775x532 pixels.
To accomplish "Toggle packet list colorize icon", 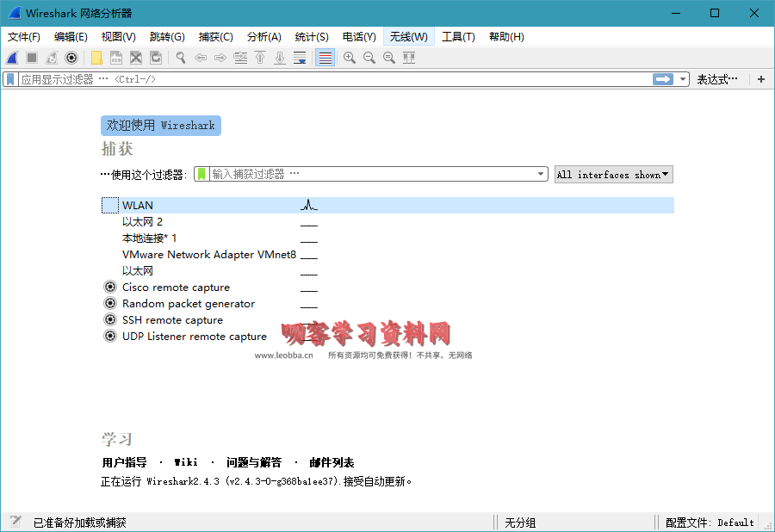I will [x=325, y=58].
